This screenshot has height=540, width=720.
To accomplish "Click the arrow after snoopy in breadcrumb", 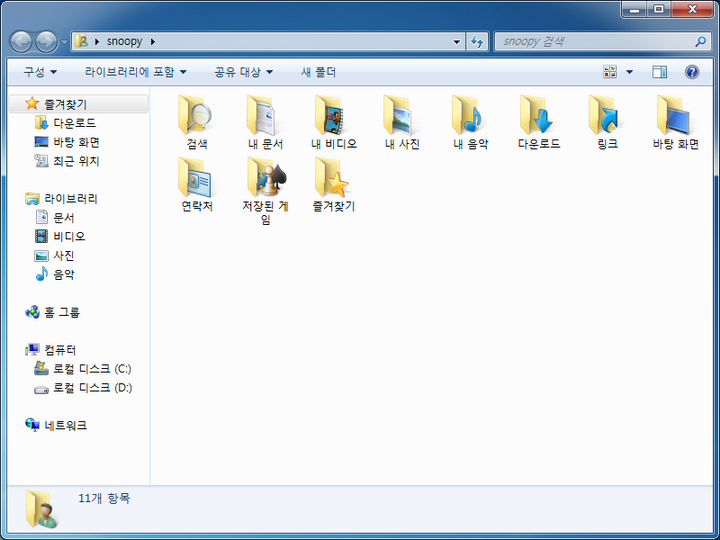I will 152,42.
